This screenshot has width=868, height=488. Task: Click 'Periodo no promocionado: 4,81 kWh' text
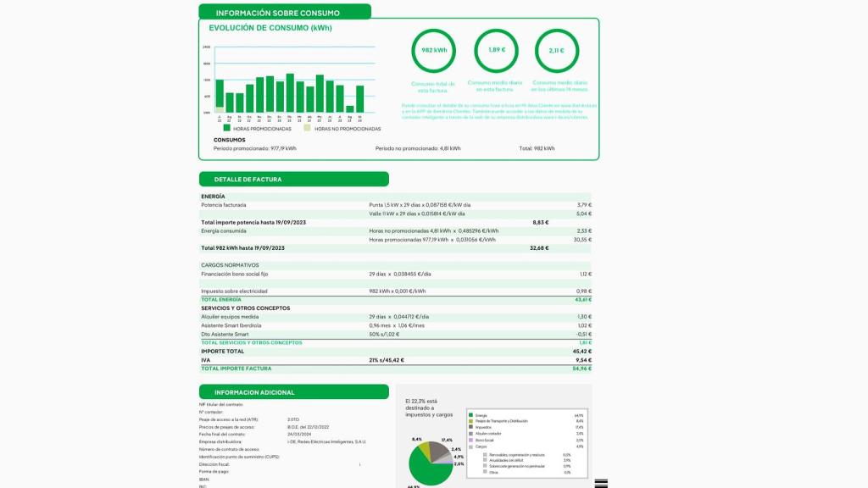point(418,148)
